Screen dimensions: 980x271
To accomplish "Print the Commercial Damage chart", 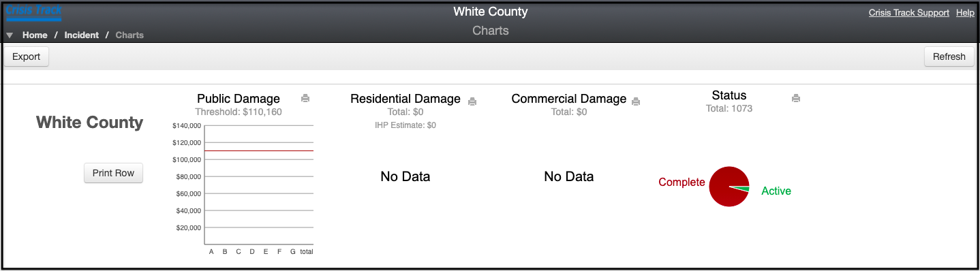I will click(x=636, y=101).
